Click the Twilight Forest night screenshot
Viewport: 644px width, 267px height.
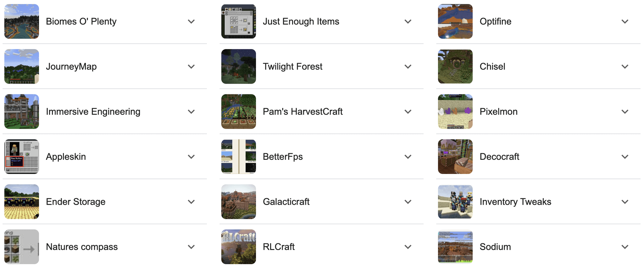pyautogui.click(x=238, y=66)
